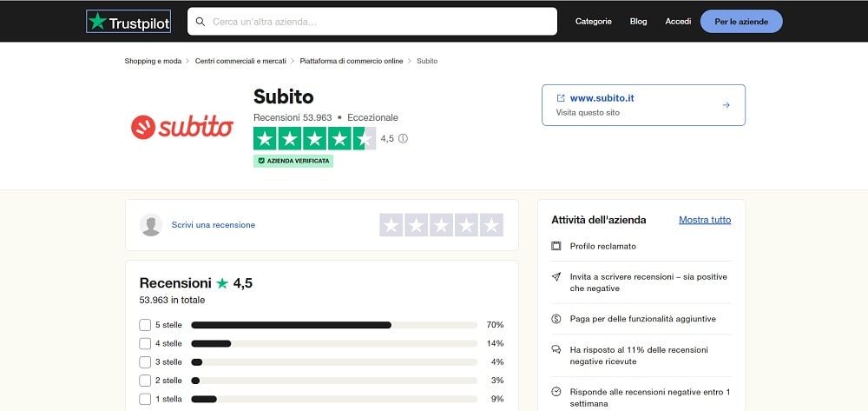Viewport: 868px width, 411px height.
Task: Click 53.963 in totale text
Action: coord(172,301)
